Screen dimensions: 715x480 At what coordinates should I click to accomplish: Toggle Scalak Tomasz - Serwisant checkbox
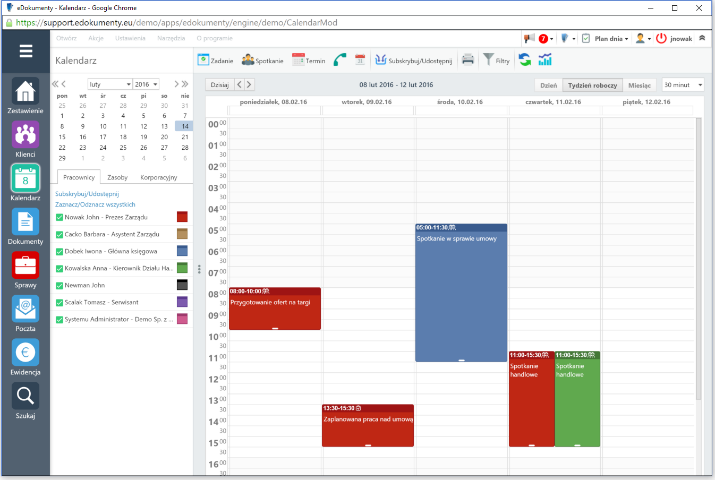coord(60,301)
